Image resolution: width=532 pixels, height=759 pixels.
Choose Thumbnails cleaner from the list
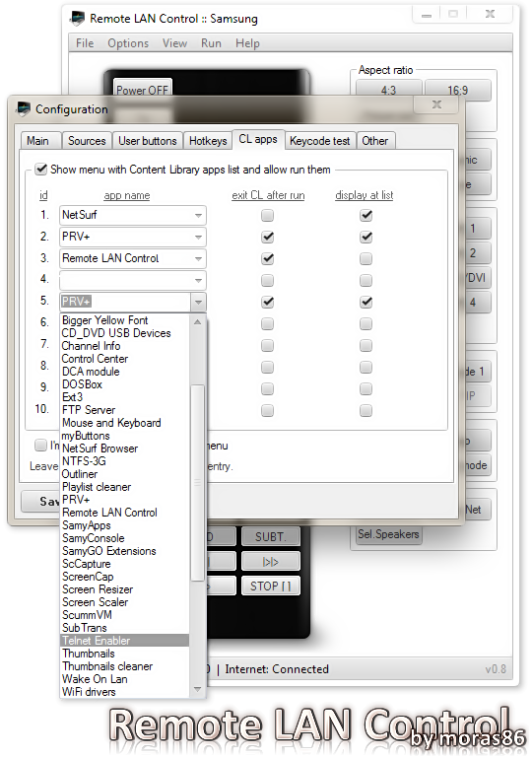(124, 666)
